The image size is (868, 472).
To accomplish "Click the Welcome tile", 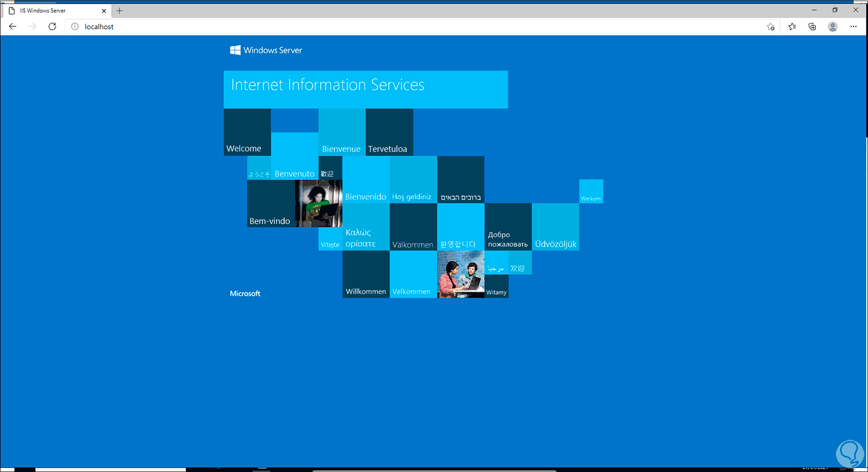I will (x=247, y=132).
